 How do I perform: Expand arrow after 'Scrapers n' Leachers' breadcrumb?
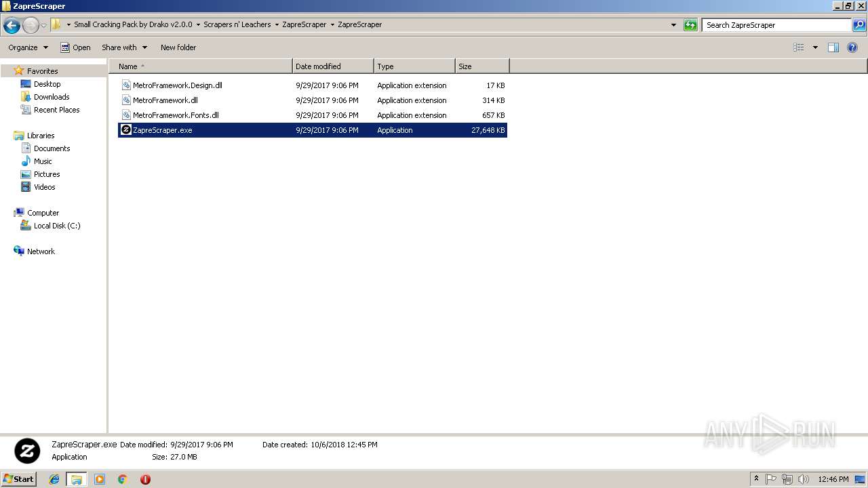click(277, 24)
